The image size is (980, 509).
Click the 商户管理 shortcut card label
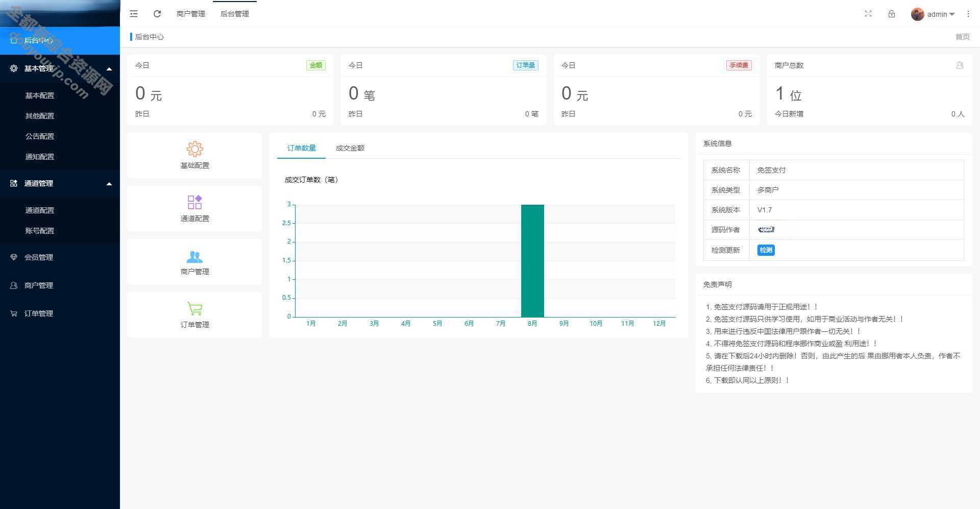point(194,272)
